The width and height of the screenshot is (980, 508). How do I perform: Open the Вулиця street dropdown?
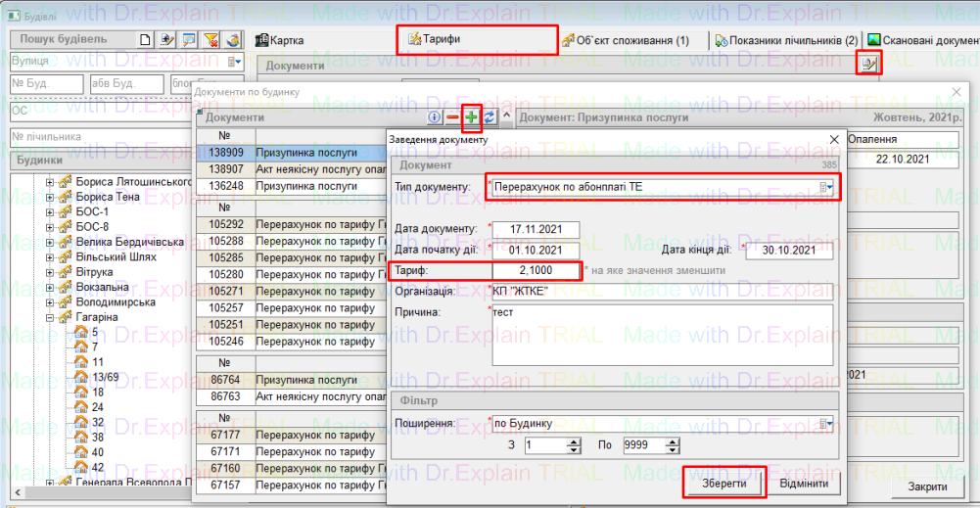pos(235,61)
